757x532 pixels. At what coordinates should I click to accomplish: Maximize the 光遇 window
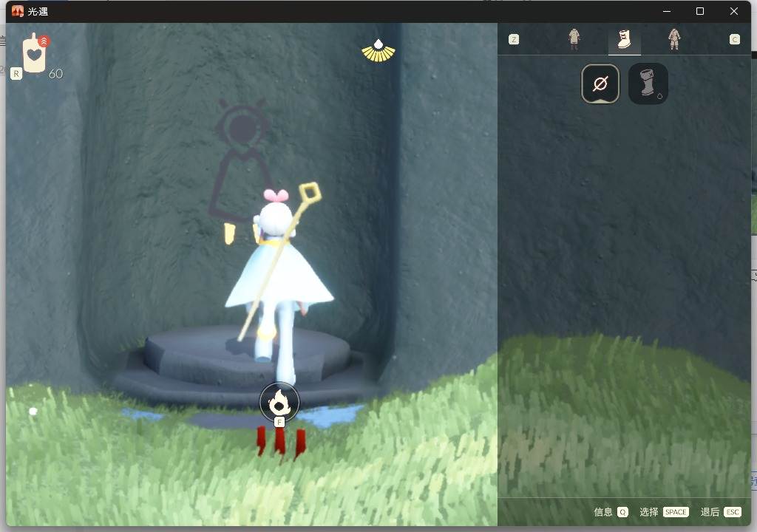click(700, 11)
